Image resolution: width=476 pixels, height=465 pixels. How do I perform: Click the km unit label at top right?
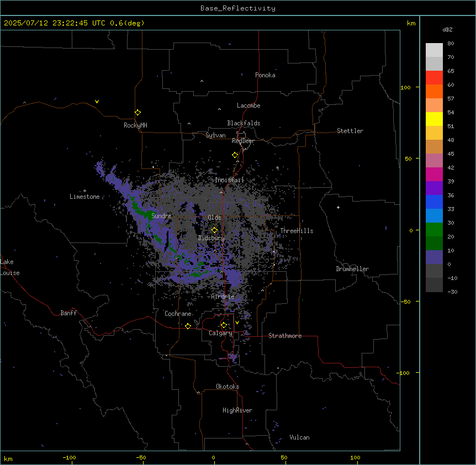coord(411,23)
